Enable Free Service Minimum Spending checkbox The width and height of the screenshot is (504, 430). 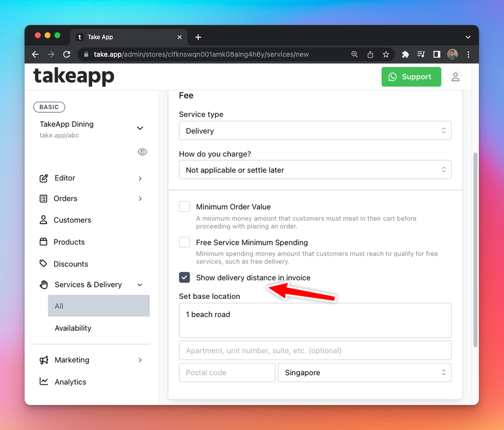point(184,242)
